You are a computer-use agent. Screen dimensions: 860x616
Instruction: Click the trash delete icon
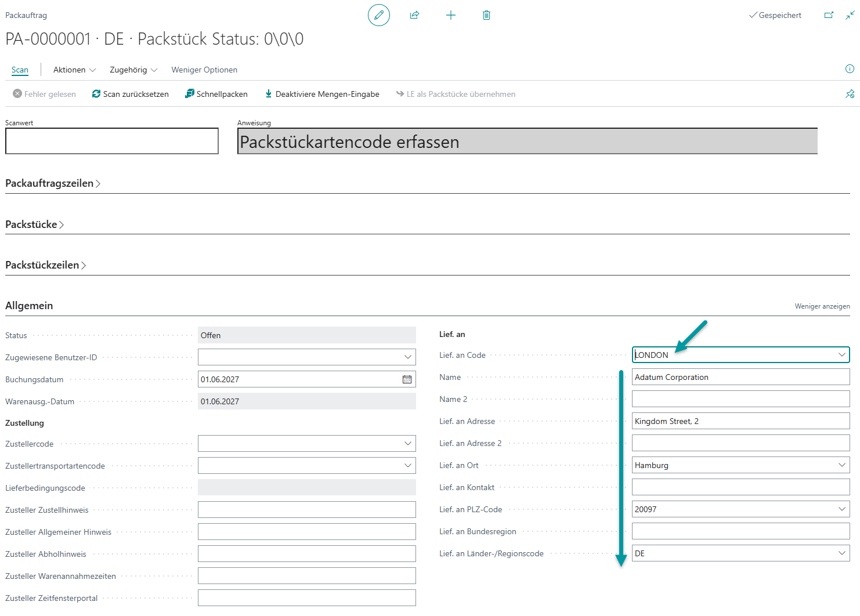point(486,15)
